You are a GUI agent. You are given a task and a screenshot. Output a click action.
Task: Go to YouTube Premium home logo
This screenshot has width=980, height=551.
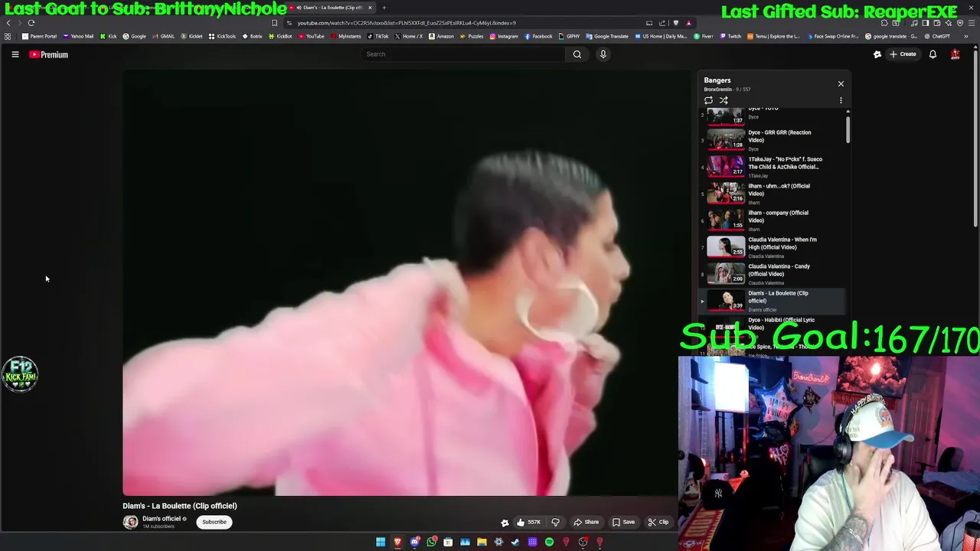tap(49, 54)
